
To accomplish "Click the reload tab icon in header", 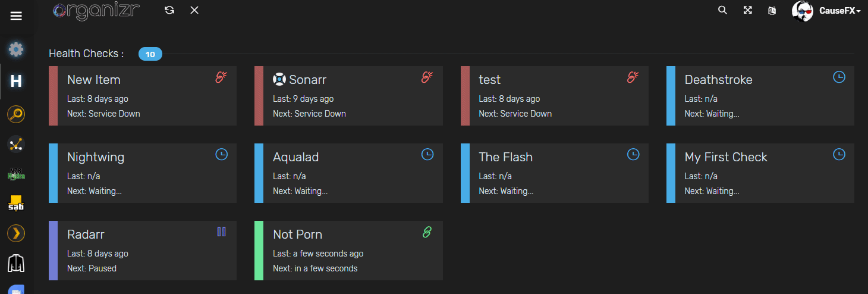I will pos(169,10).
